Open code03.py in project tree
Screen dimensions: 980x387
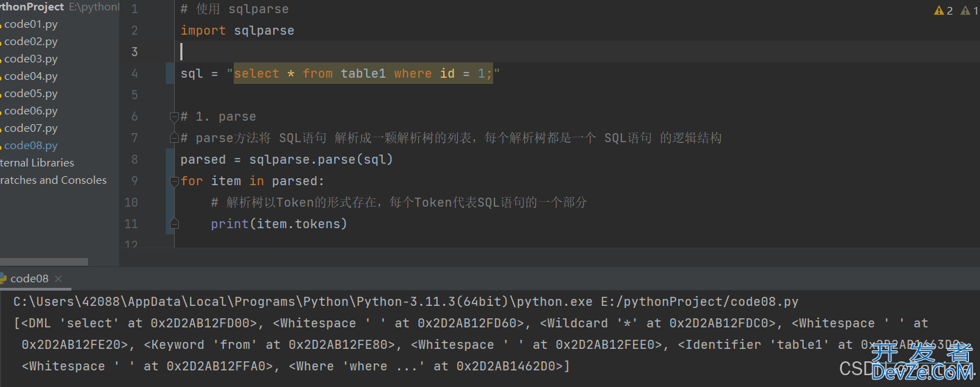tap(30, 59)
